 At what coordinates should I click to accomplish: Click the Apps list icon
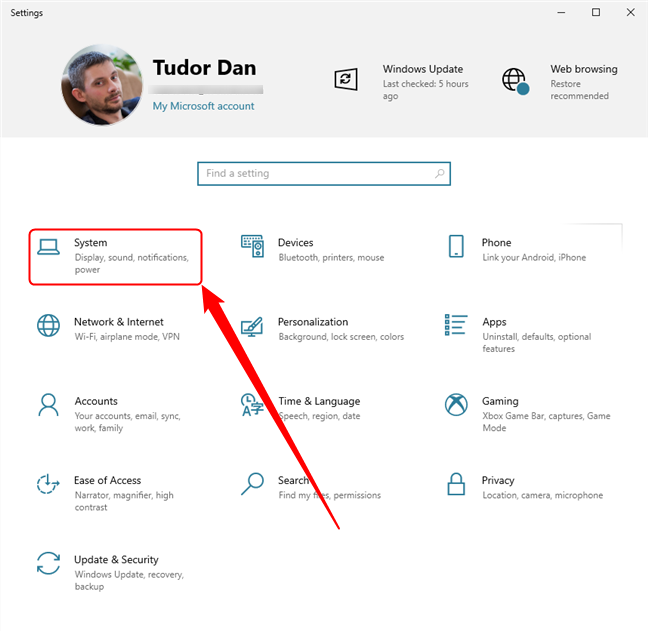pyautogui.click(x=456, y=325)
